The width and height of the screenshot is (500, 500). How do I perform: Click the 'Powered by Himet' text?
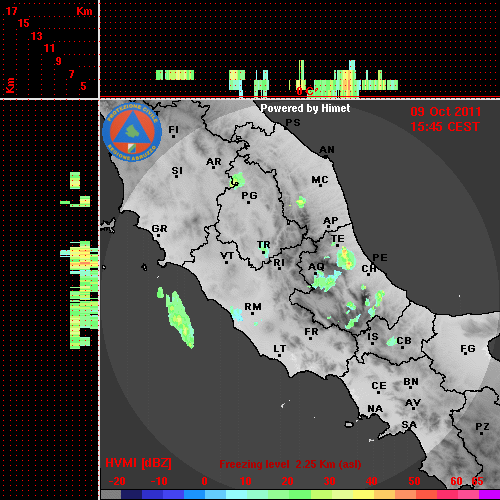[x=305, y=108]
